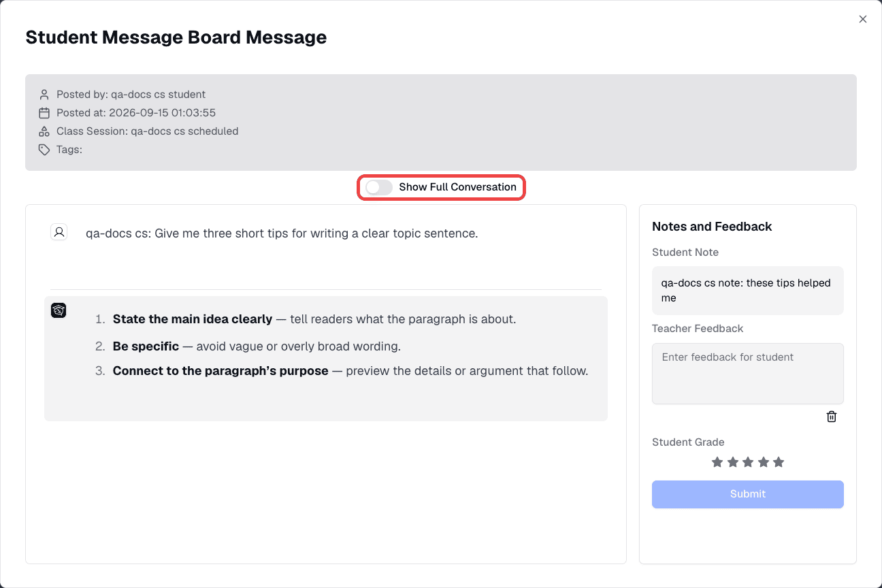Image resolution: width=882 pixels, height=588 pixels.
Task: Delete teacher feedback with the trash icon
Action: pyautogui.click(x=832, y=416)
